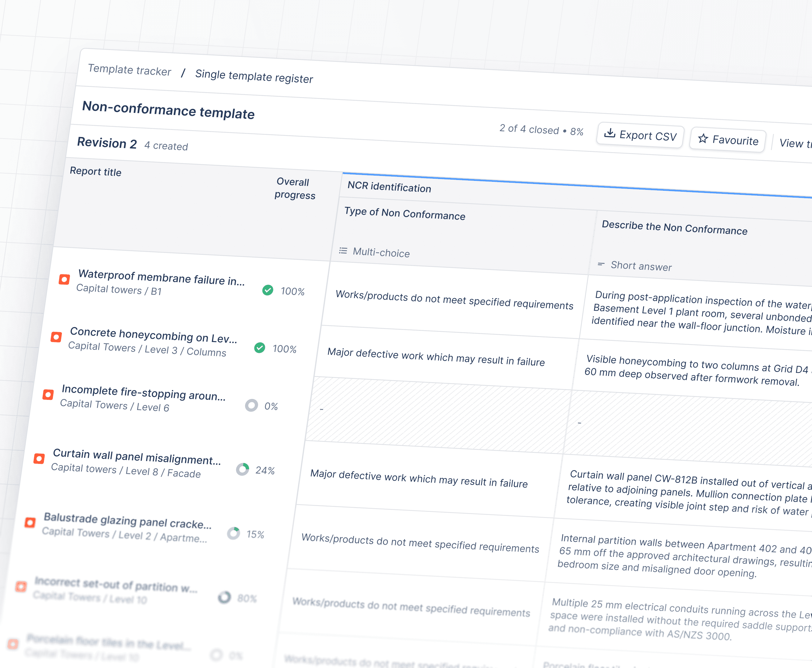The width and height of the screenshot is (812, 668).
Task: Click the red icon beside Curtain wall panel misalignment
Action: (39, 458)
